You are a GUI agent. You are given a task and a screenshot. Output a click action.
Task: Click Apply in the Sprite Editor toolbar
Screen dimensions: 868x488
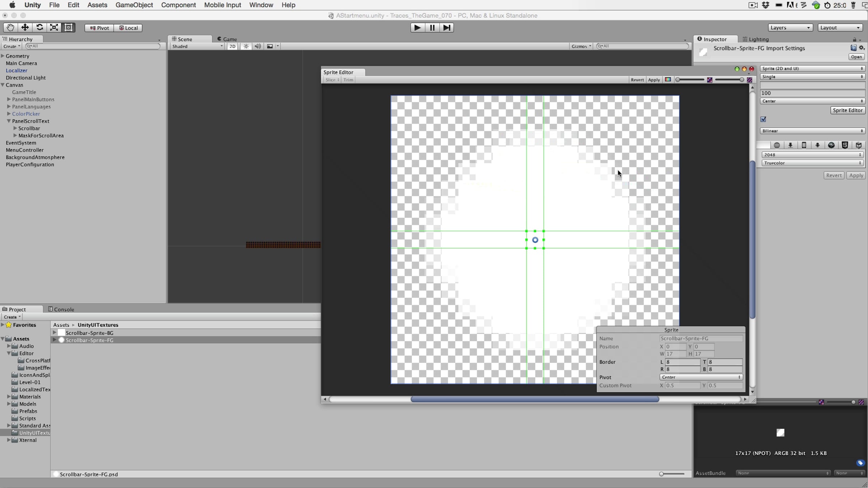(654, 80)
